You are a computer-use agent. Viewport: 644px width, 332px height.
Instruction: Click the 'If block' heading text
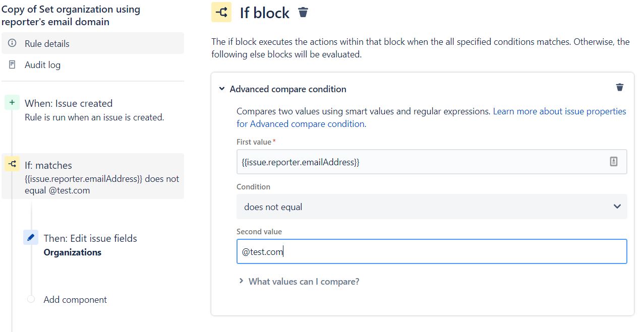tap(265, 13)
